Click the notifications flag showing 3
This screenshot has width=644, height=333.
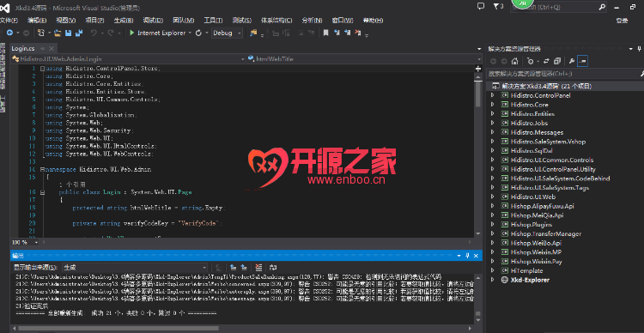pos(498,6)
